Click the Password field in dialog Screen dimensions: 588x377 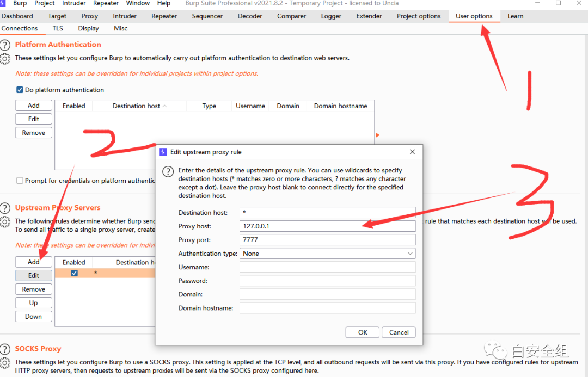coord(327,281)
